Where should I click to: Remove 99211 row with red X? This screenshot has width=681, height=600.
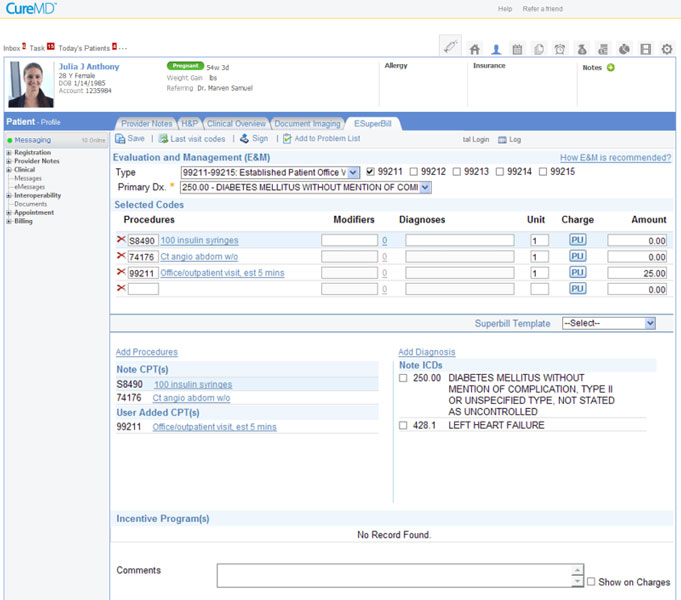pos(121,272)
